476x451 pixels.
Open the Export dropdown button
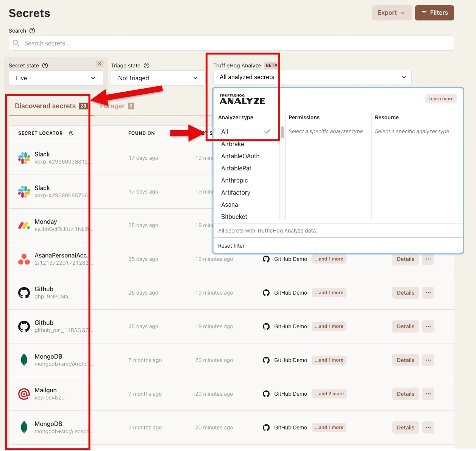[392, 13]
